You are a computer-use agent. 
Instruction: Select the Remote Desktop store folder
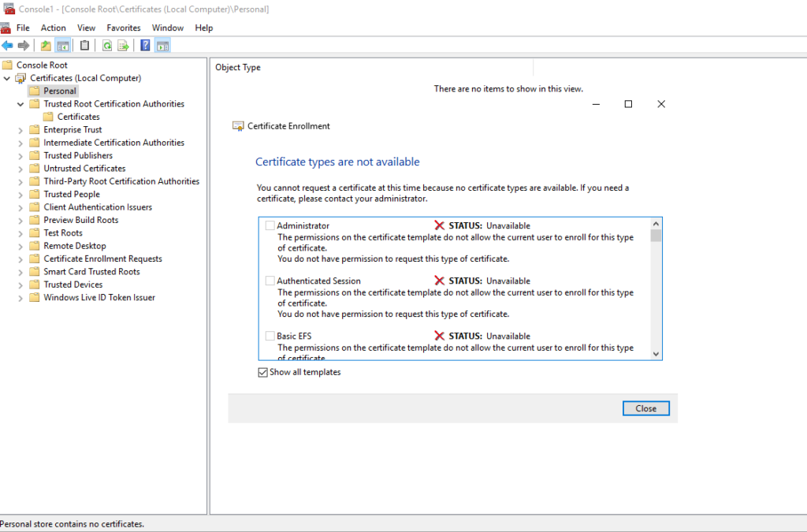[x=73, y=246]
